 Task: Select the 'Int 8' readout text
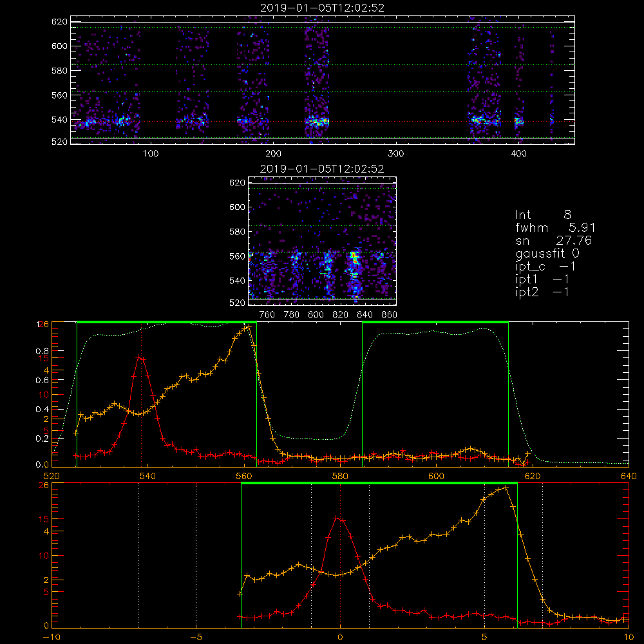[543, 214]
